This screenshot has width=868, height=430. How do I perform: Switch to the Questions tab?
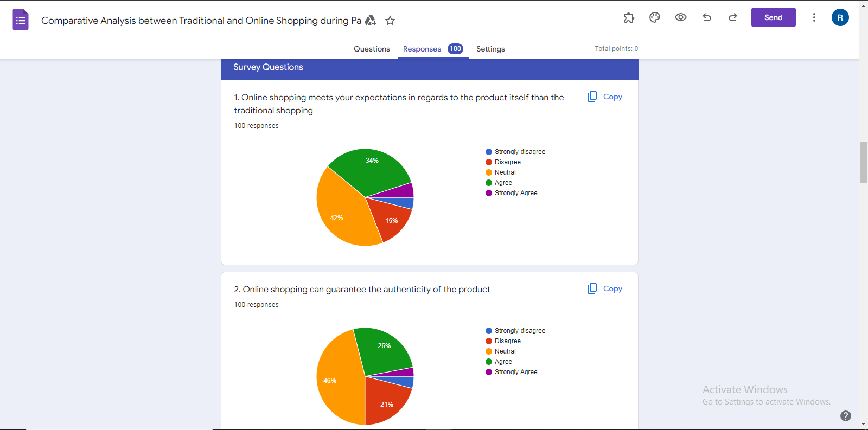[372, 49]
